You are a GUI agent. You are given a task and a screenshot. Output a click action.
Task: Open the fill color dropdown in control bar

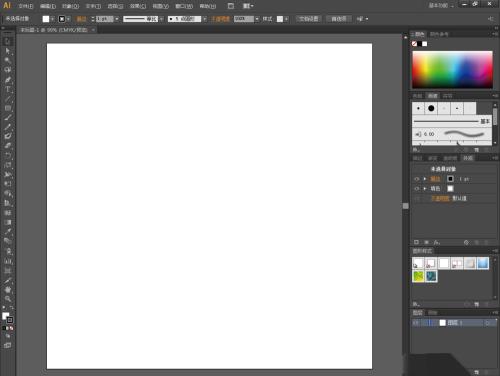point(52,19)
